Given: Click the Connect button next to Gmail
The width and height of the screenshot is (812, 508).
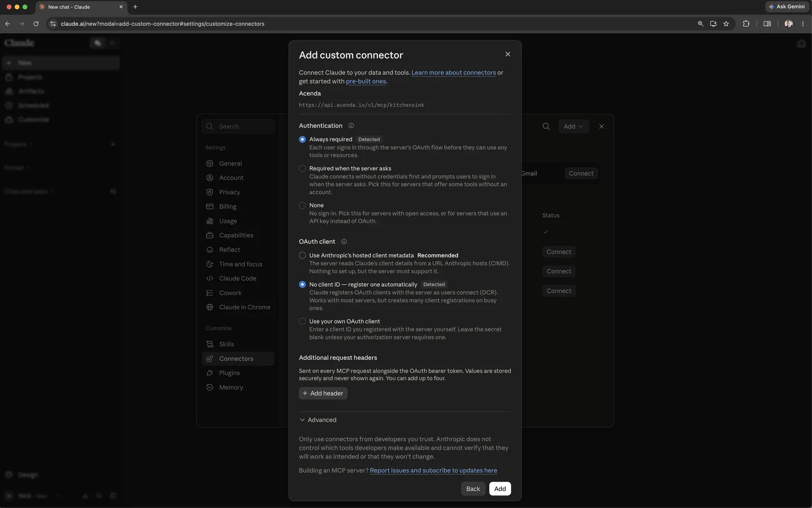Looking at the screenshot, I should point(581,174).
